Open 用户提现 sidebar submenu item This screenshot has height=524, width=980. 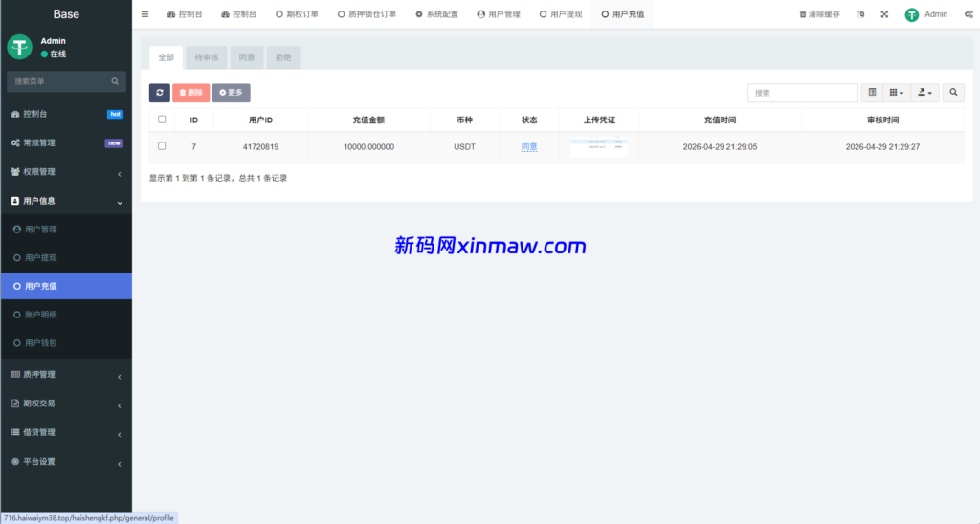point(66,257)
